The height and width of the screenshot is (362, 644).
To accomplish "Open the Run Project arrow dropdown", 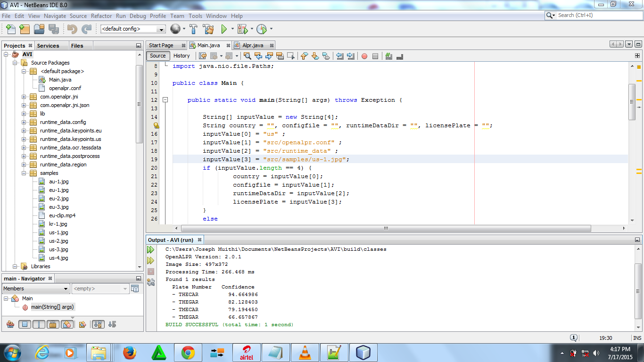I will point(232,29).
